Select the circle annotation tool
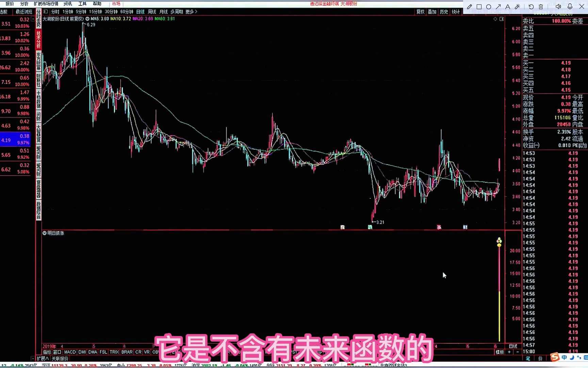The image size is (588, 368). click(489, 7)
